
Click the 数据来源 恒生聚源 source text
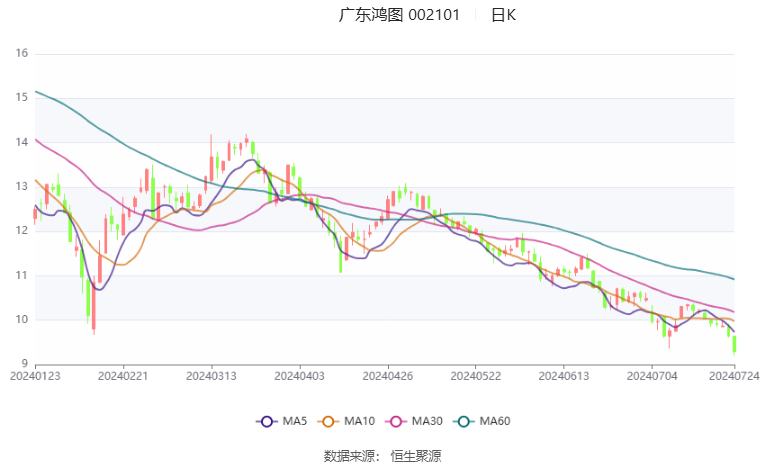tap(382, 456)
